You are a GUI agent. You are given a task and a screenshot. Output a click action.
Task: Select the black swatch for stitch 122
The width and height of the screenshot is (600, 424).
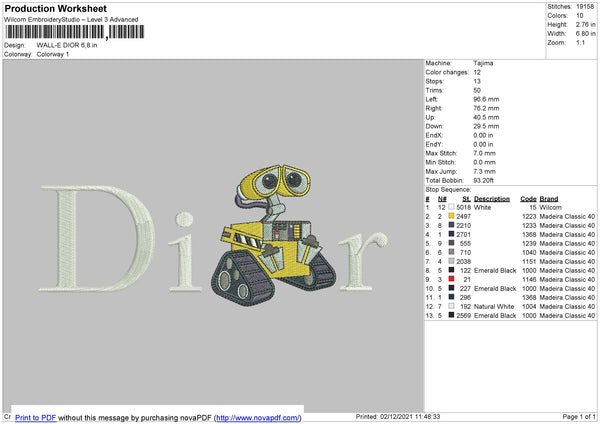452,270
